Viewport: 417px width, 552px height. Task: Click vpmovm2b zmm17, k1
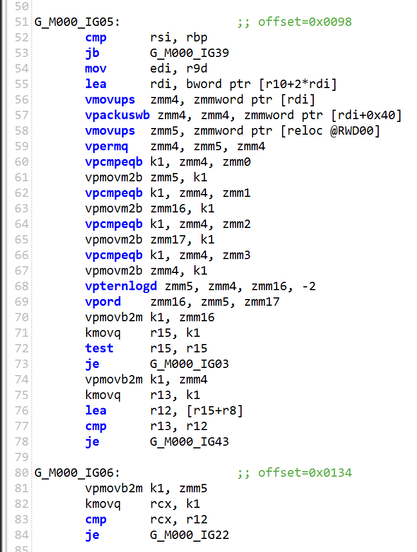[150, 240]
